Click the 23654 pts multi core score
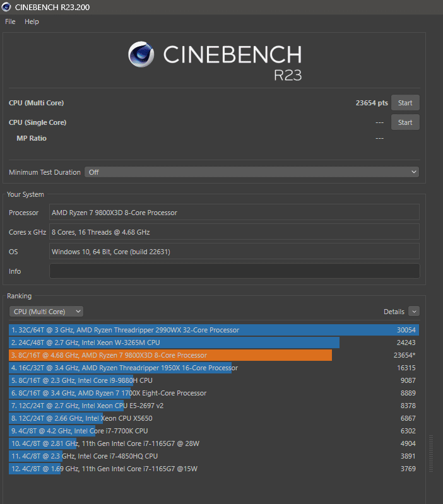Image resolution: width=443 pixels, height=504 pixels. [x=372, y=103]
